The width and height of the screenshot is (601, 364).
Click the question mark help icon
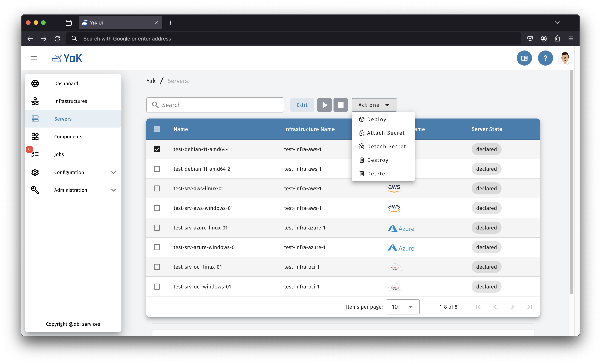(545, 58)
